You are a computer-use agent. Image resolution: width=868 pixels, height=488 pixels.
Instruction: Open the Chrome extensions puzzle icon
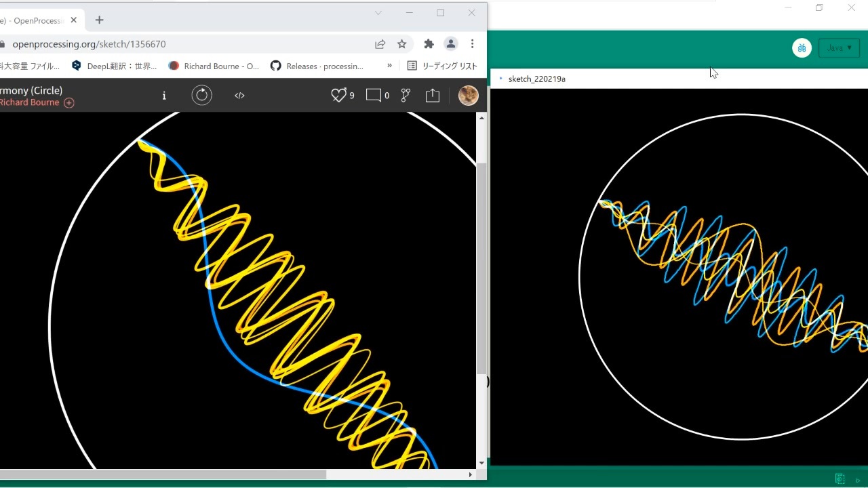429,44
